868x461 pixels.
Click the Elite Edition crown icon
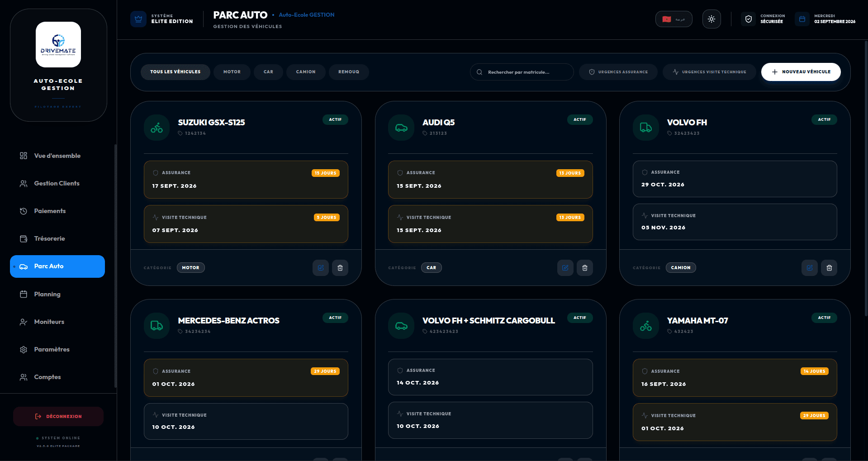[138, 19]
